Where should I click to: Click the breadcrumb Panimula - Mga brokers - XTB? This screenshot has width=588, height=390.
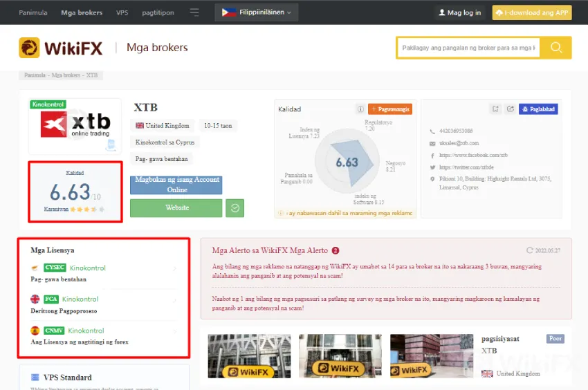click(61, 75)
